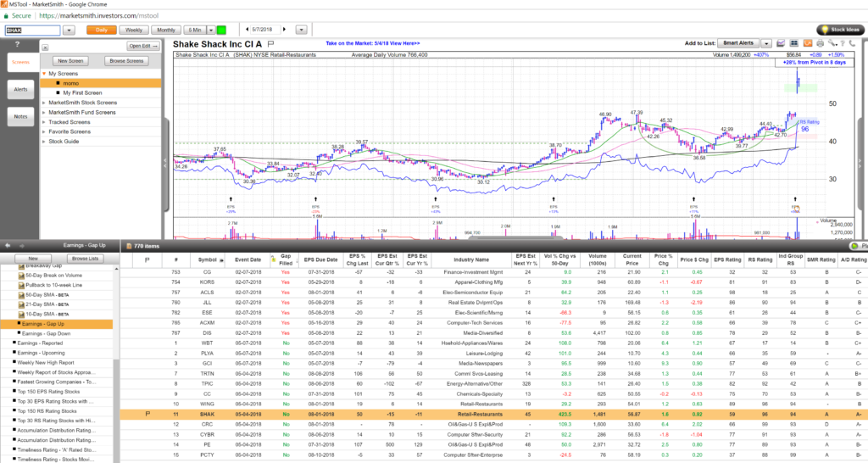The height and width of the screenshot is (463, 868).
Task: Switch chart to Weekly view
Action: point(133,30)
